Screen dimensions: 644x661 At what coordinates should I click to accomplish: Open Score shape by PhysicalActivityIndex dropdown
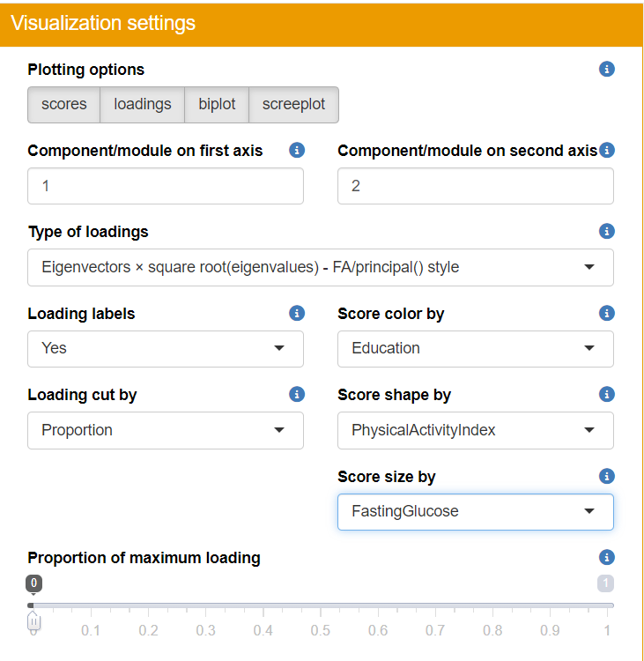pos(476,430)
